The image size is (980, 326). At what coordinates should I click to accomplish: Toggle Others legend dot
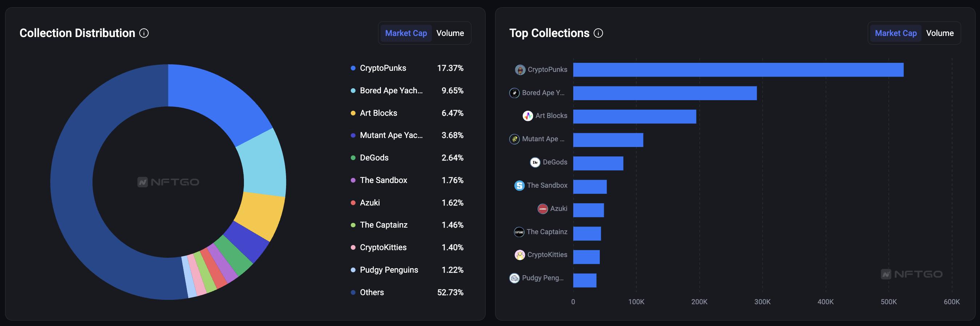[x=353, y=292]
